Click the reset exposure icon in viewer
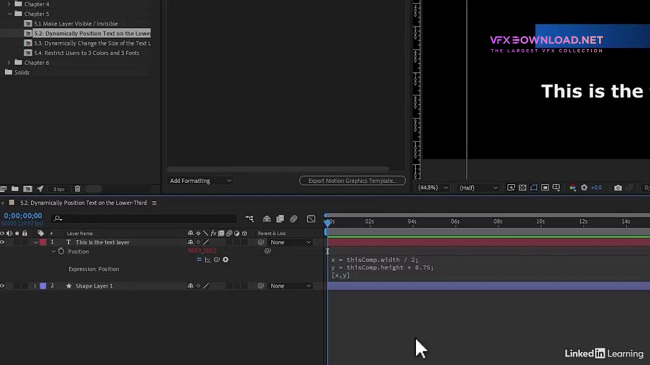650x365 pixels. [584, 188]
